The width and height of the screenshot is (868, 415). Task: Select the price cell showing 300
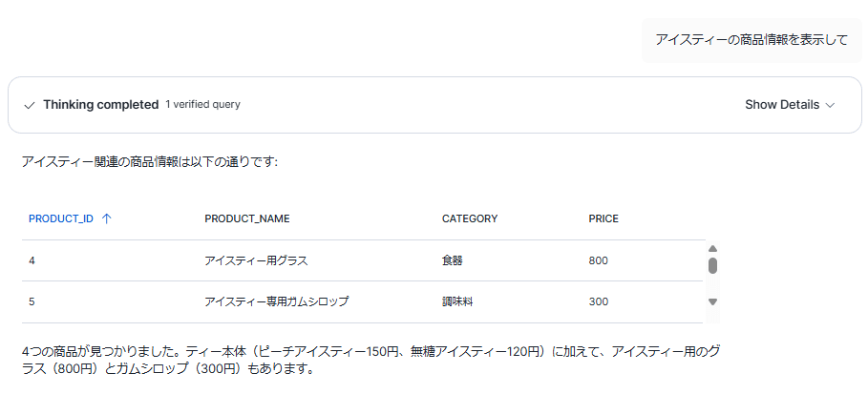click(x=599, y=301)
